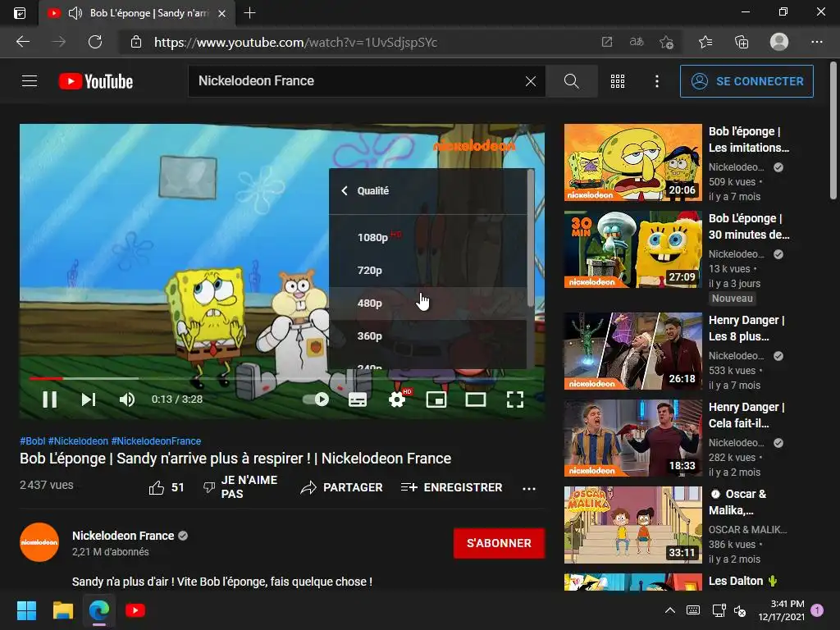Open Edge settings and more menu

(x=816, y=42)
